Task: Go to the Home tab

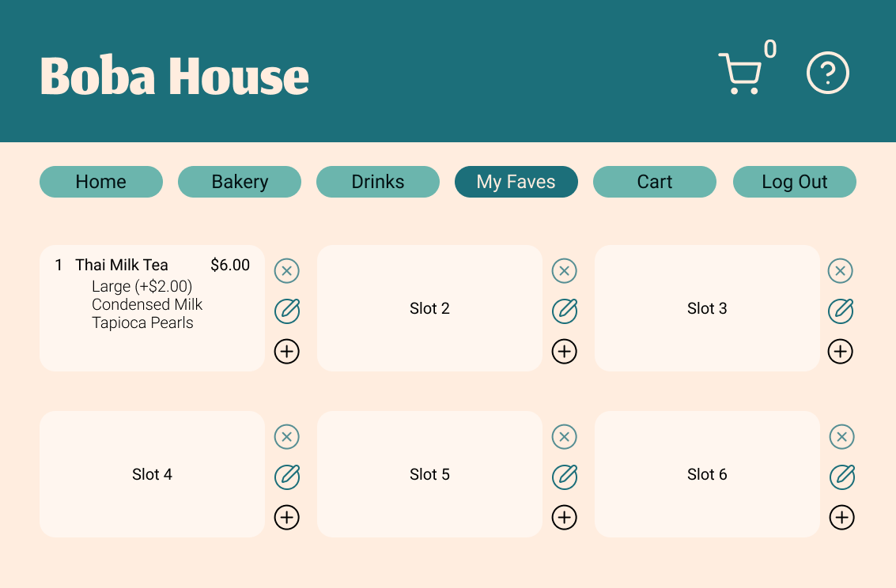Action: 101,182
